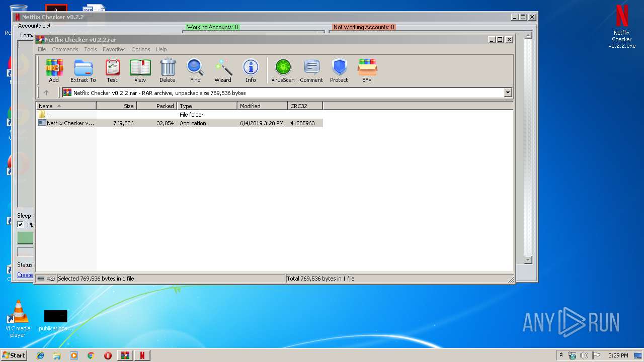This screenshot has width=644, height=362.
Task: Sort list by Packed column
Action: [156, 106]
